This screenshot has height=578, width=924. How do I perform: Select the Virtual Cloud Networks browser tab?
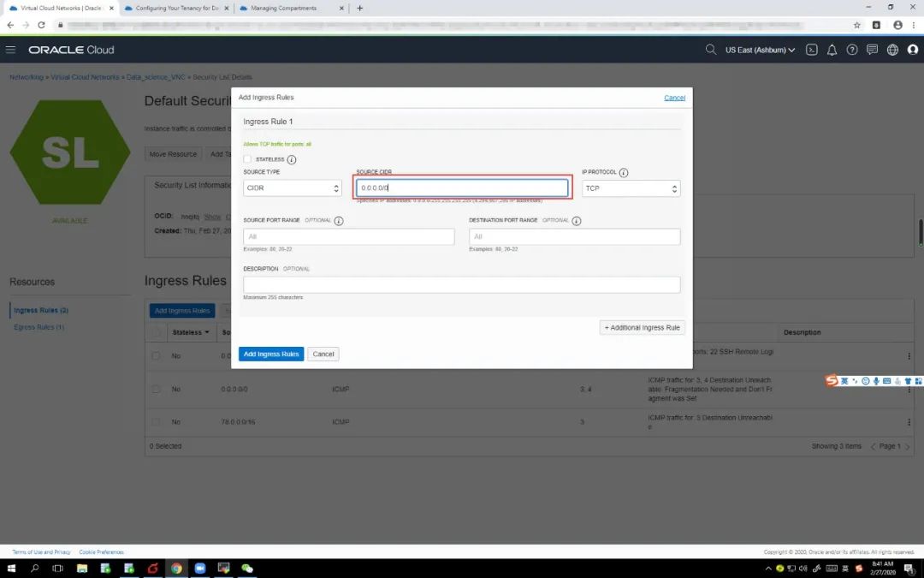tap(60, 9)
